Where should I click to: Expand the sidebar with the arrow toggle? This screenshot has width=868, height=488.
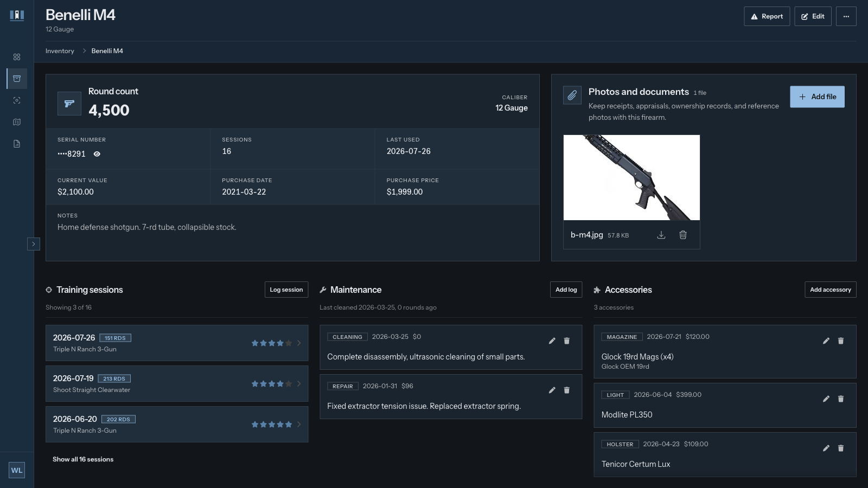click(x=34, y=244)
